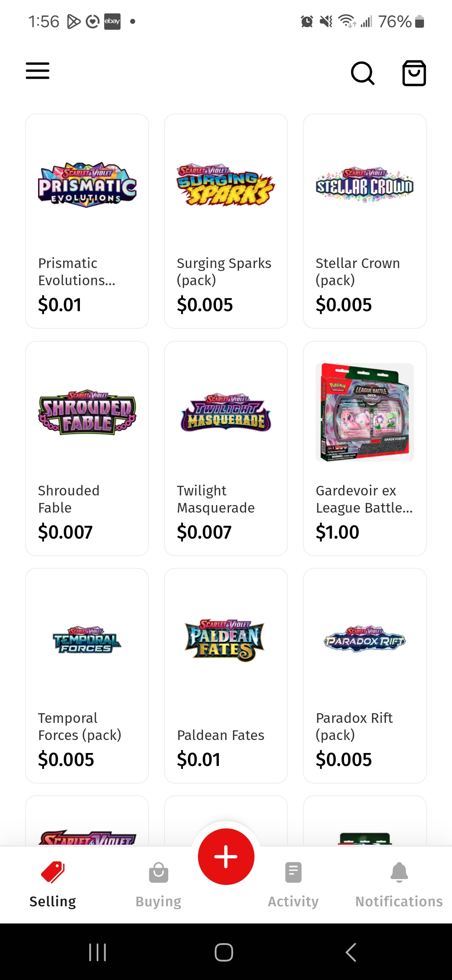Open the shopping bag cart
Screen dimensions: 452x980
(414, 73)
